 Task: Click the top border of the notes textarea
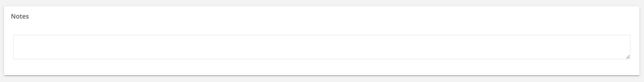[322, 35]
